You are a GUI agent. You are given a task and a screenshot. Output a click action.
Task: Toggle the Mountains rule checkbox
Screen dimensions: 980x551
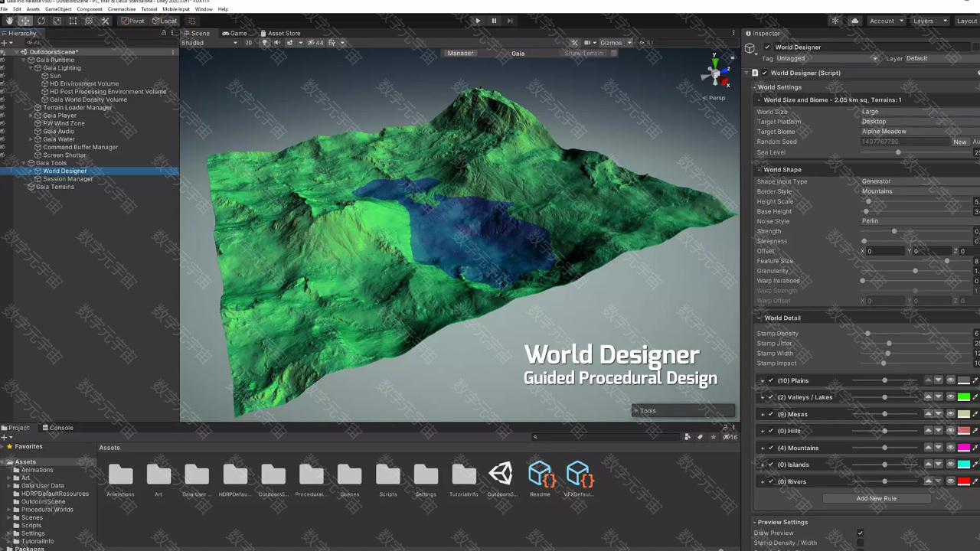[771, 448]
